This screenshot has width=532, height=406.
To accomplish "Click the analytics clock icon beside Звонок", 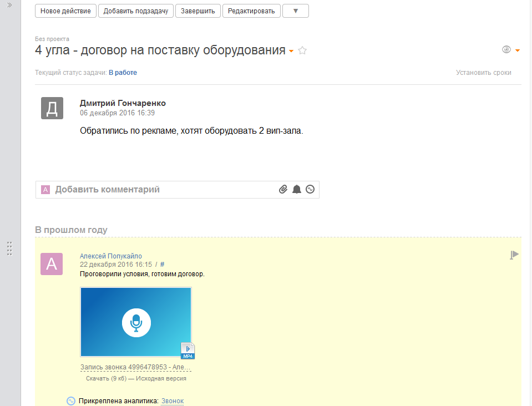I will tap(70, 400).
